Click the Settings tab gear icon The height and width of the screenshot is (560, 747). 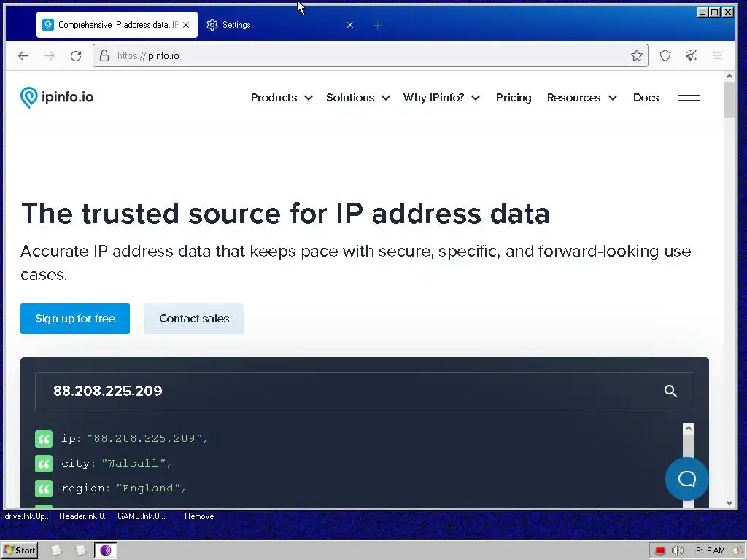[x=212, y=25]
